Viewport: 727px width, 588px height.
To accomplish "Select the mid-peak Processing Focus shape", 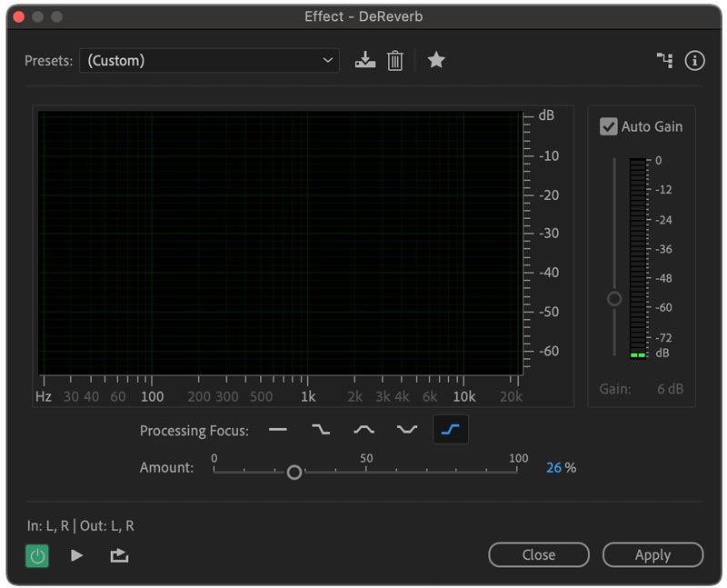I will click(x=364, y=430).
